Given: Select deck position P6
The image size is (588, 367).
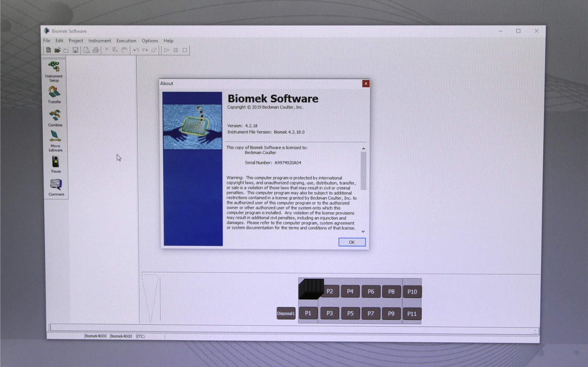Looking at the screenshot, I should (371, 292).
